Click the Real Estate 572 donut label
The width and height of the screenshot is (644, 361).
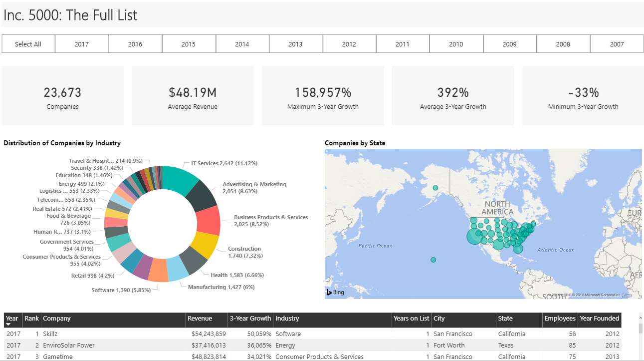point(62,209)
